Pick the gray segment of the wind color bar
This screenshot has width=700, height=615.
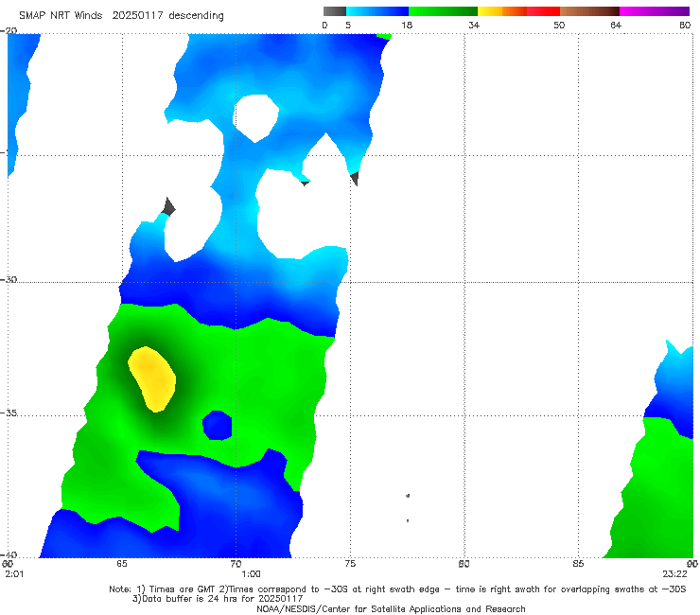[x=335, y=11]
